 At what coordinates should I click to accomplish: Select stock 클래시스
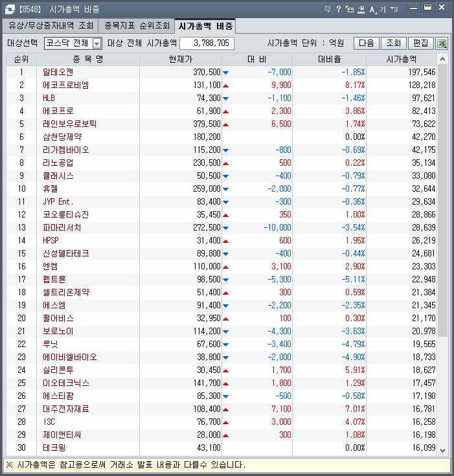pos(58,176)
